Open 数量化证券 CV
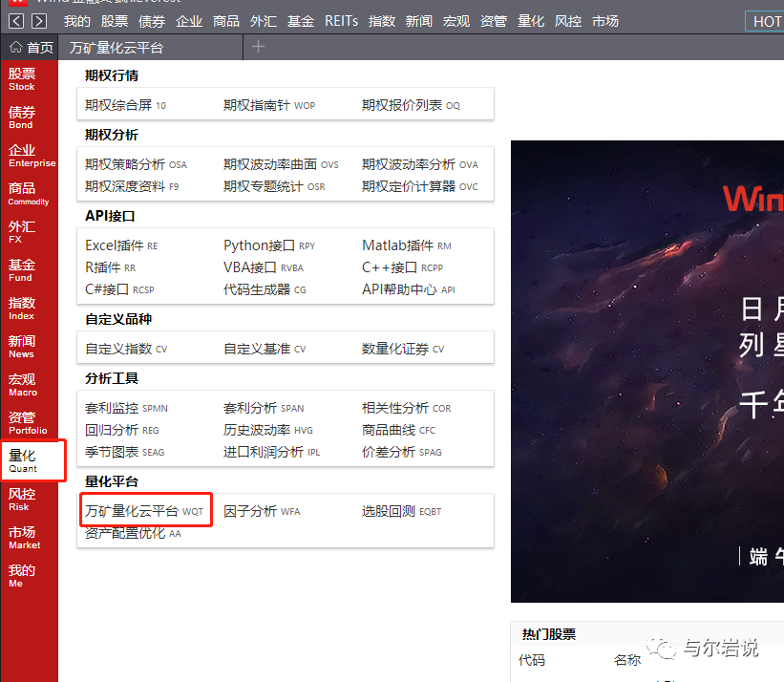The width and height of the screenshot is (784, 682). click(403, 349)
